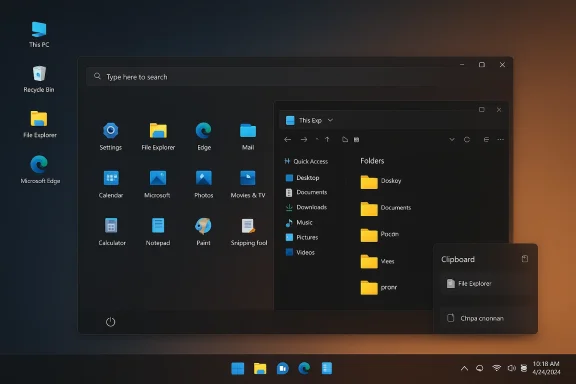The height and width of the screenshot is (384, 576).
Task: Go forward in File Explorer window
Action: click(x=304, y=140)
